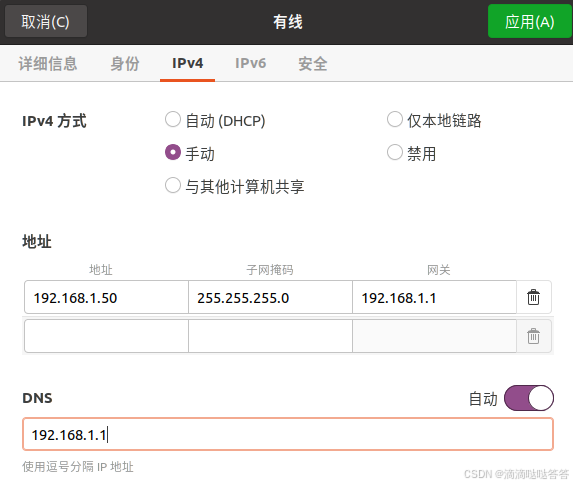Click the subnet mask field 255.255.255.0
Screen dimensions: 573x485
click(x=270, y=297)
